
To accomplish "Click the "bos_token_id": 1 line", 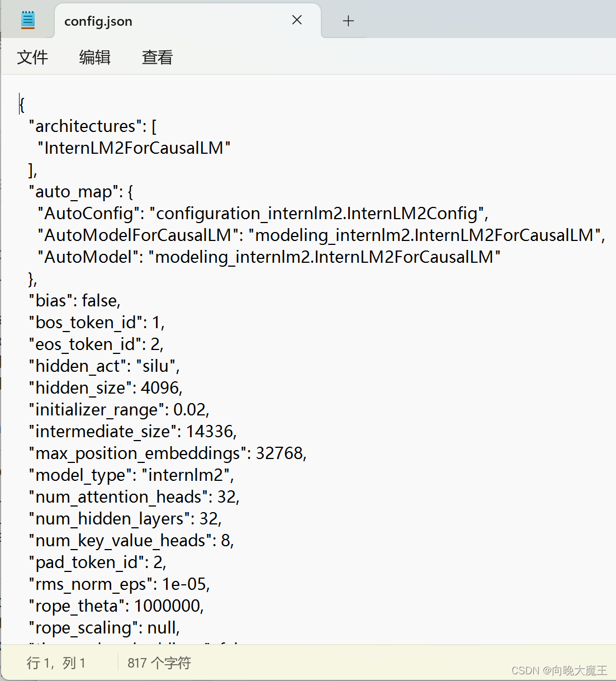I will point(97,323).
